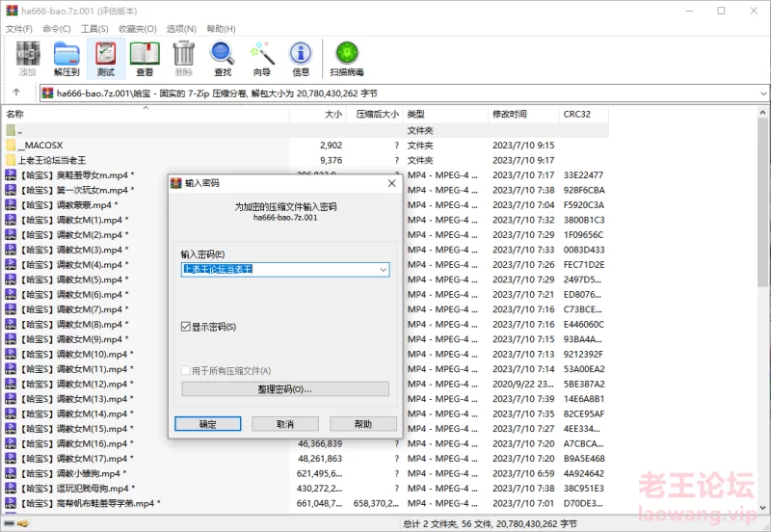Sort by the CRC32 column header
The width and height of the screenshot is (771, 532).
coord(584,114)
